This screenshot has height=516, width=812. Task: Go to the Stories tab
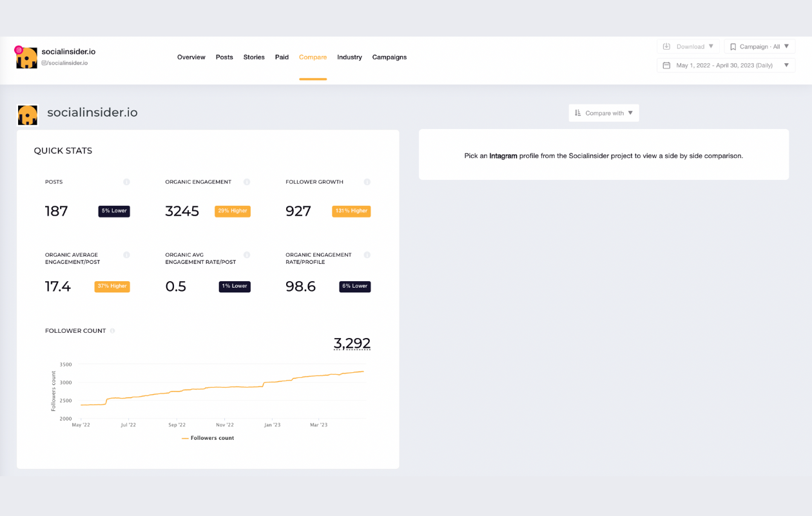point(254,57)
